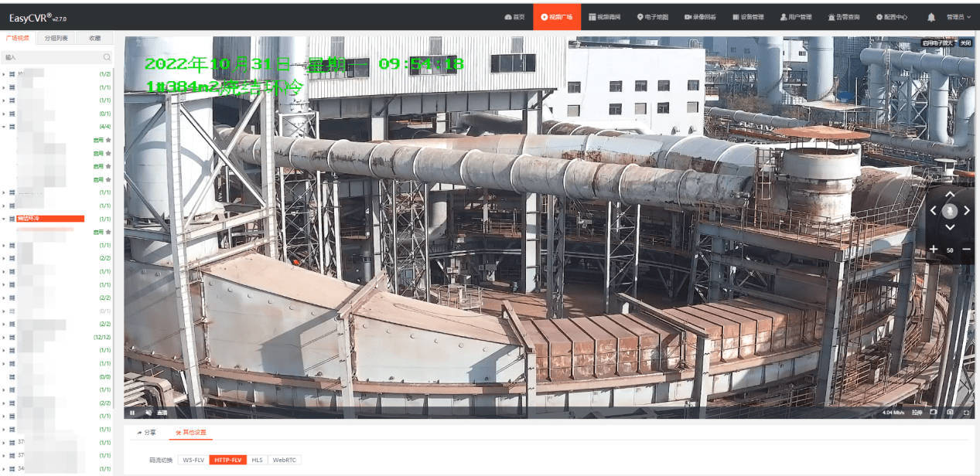Click 启用 on the channel under 烧结环冷
The height and width of the screenshot is (476, 980).
[98, 232]
